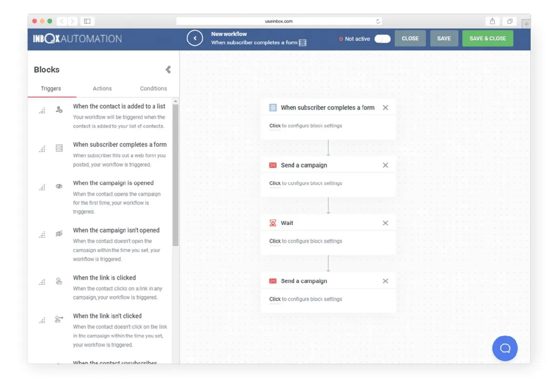
Task: Click the browser tabs overview icon
Action: tap(510, 21)
